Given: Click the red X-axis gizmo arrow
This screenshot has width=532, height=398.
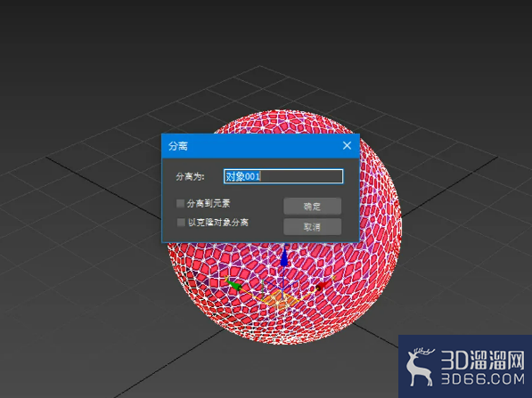Looking at the screenshot, I should point(323,286).
